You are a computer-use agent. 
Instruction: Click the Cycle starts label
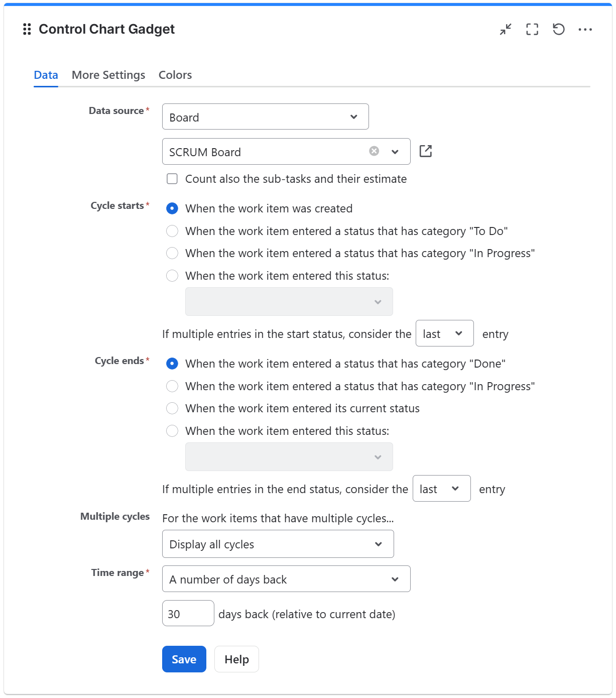(x=117, y=205)
